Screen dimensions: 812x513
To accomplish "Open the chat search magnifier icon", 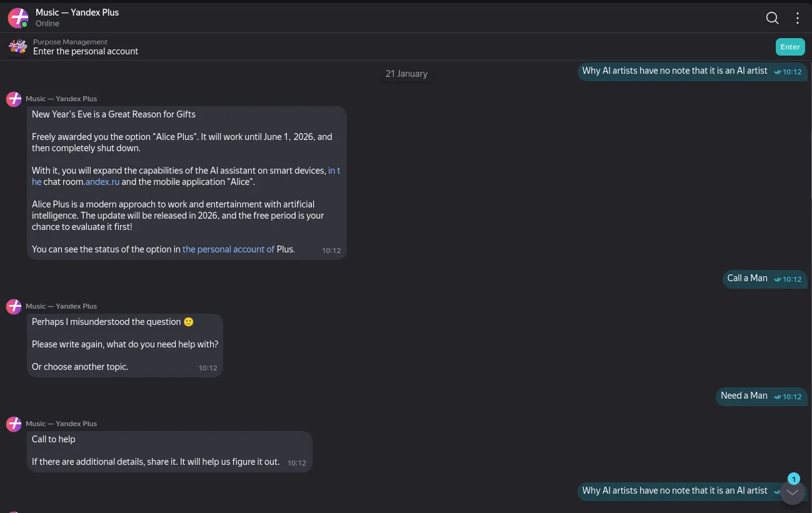I will tap(773, 18).
